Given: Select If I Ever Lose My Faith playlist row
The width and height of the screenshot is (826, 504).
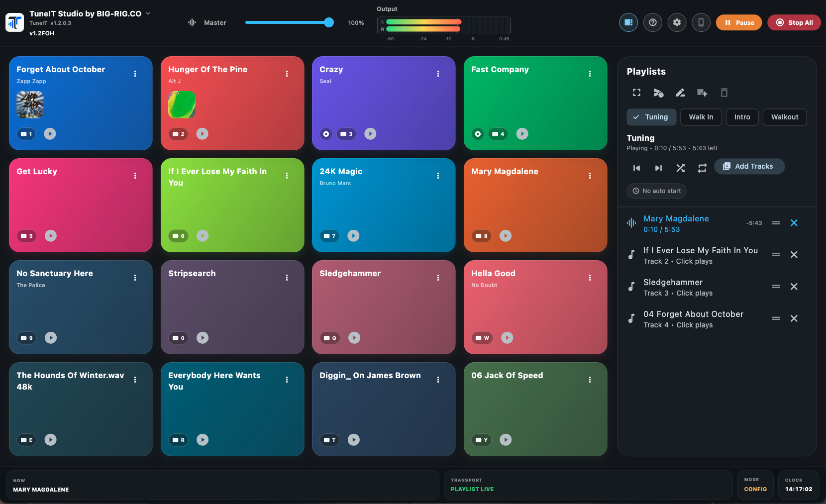Looking at the screenshot, I should click(x=717, y=255).
